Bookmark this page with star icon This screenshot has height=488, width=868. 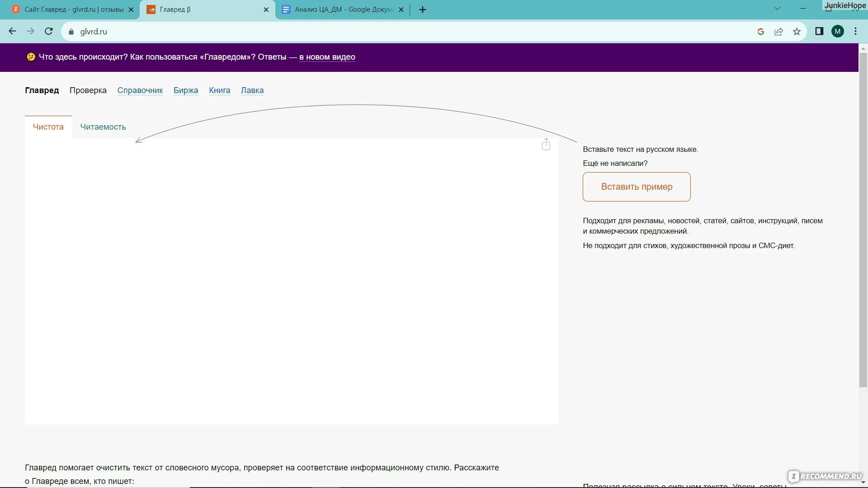[797, 32]
